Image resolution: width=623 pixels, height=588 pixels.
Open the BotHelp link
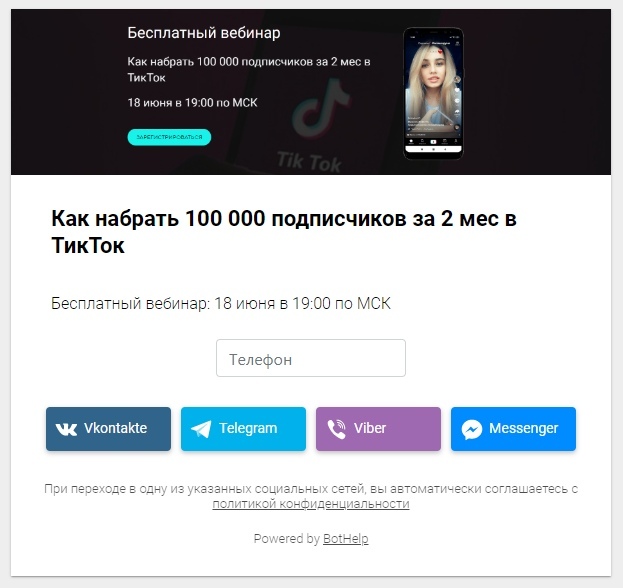(346, 539)
